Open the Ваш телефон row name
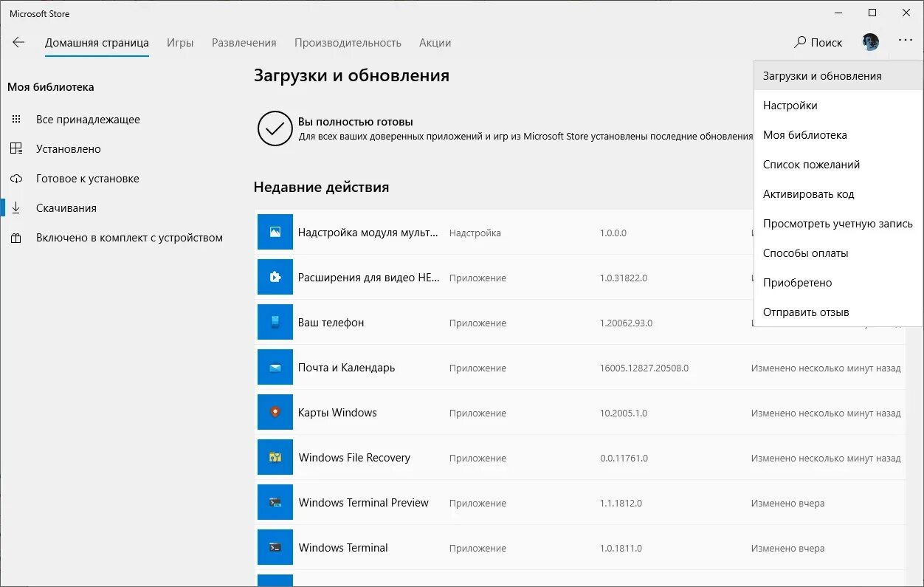The width and height of the screenshot is (924, 587). pyautogui.click(x=331, y=323)
